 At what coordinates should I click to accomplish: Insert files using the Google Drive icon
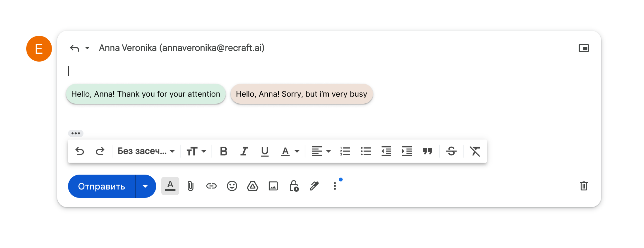pyautogui.click(x=253, y=186)
